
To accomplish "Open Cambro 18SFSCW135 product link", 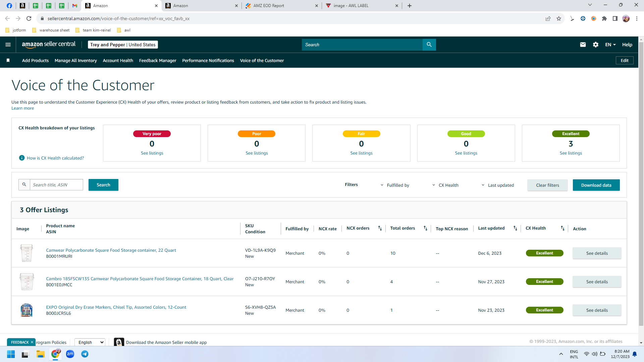I will (140, 279).
